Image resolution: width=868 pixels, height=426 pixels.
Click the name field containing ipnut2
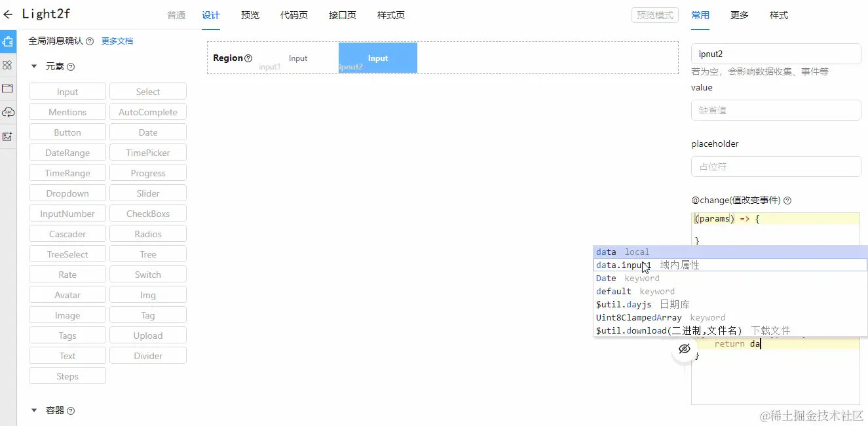point(776,54)
